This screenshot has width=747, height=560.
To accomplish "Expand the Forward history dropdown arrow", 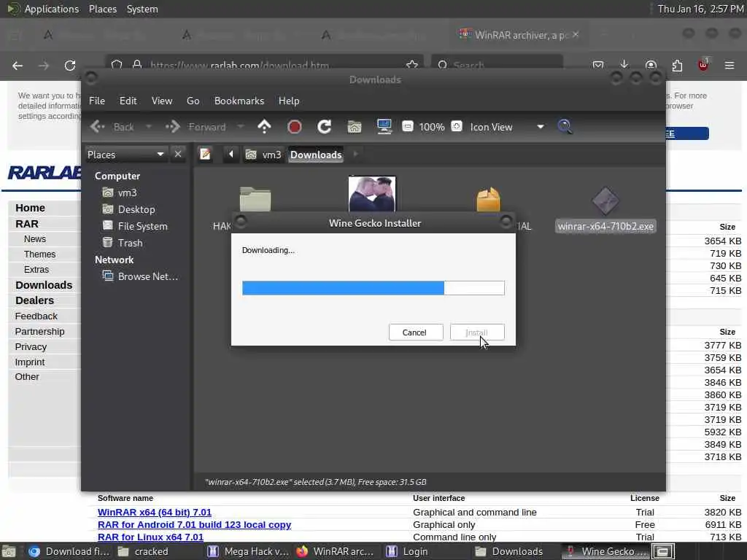I will [x=240, y=127].
